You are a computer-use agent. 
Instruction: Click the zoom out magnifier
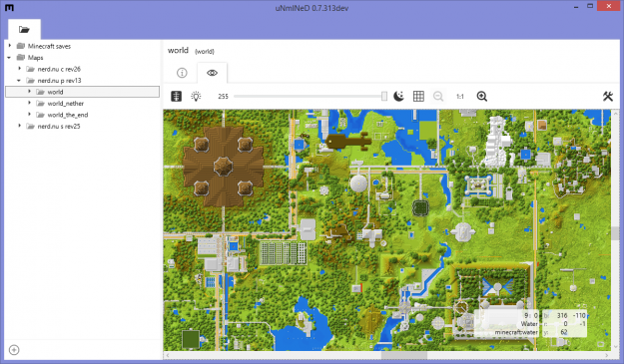438,96
